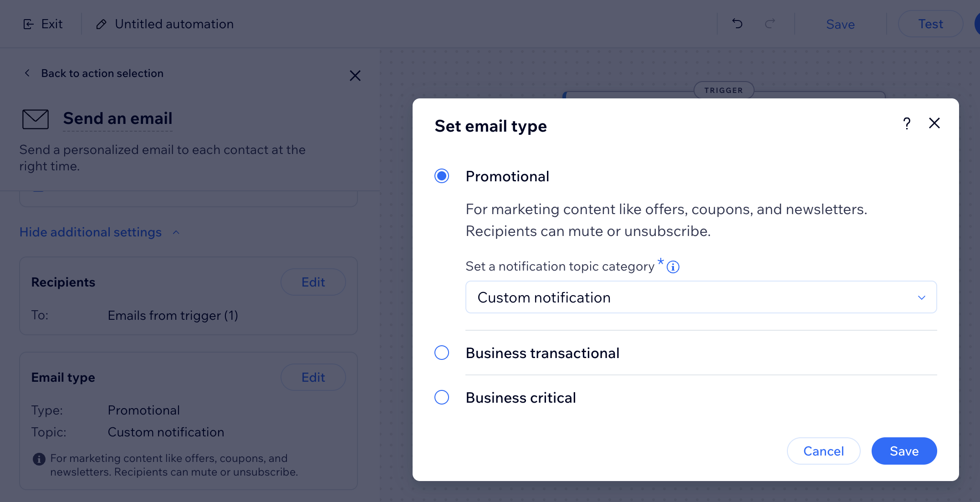Click the Send an email heading
This screenshot has height=502, width=980.
pos(117,118)
